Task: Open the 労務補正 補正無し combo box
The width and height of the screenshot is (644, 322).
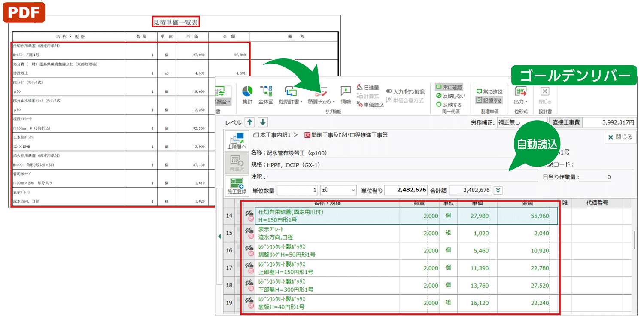Action: pyautogui.click(x=523, y=122)
